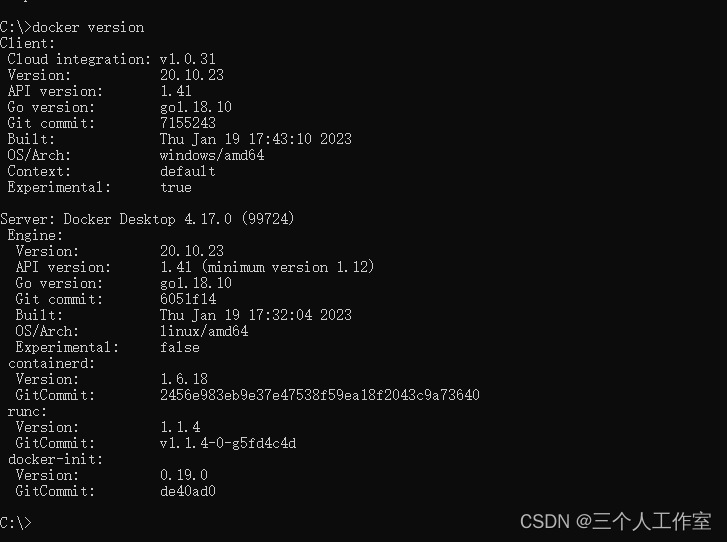727x542 pixels.
Task: Click the 'docker version' command text
Action: tap(88, 27)
